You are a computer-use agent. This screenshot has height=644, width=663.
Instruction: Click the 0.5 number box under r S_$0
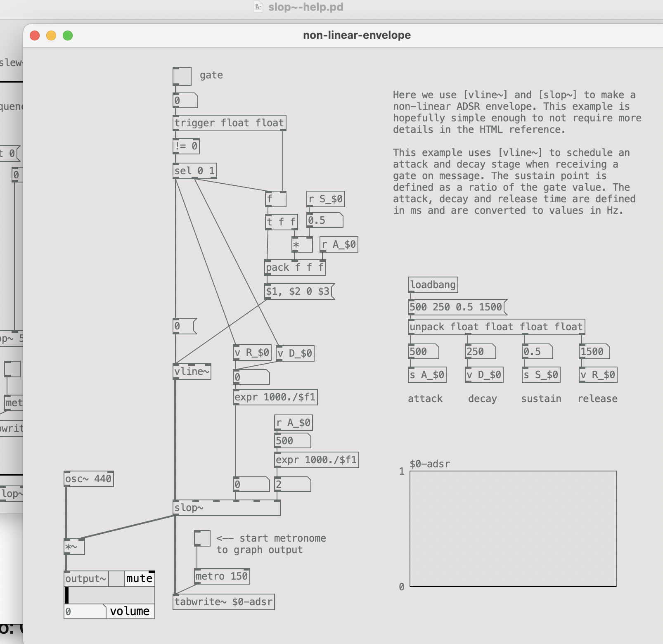325,220
